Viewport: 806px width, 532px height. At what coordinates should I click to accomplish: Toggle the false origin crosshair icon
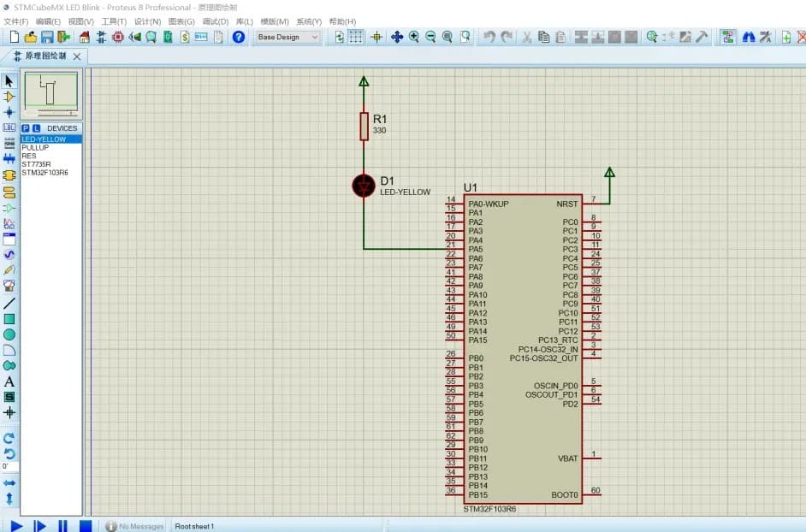376,37
